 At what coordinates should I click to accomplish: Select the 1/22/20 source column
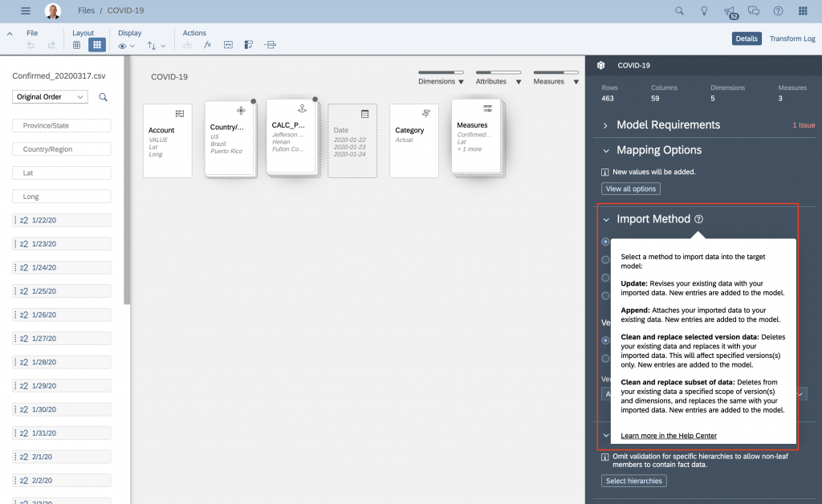[x=61, y=220]
